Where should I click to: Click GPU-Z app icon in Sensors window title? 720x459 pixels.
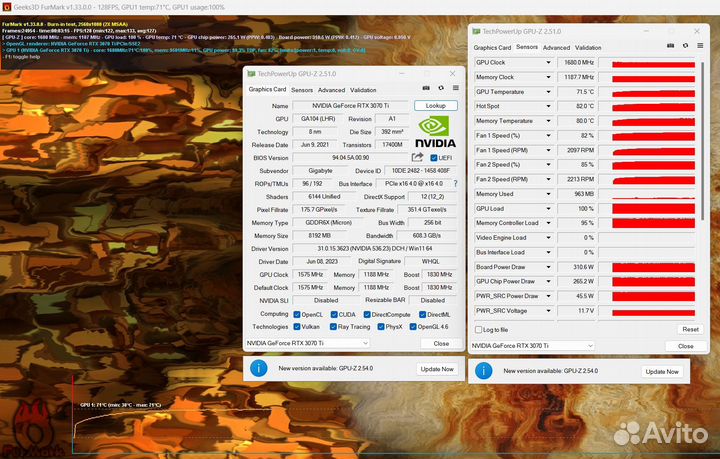point(476,31)
